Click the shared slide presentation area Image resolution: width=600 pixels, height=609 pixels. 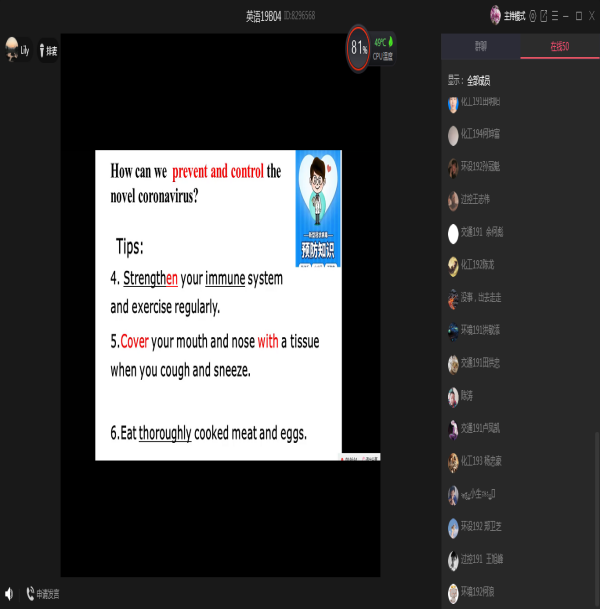pyautogui.click(x=219, y=305)
